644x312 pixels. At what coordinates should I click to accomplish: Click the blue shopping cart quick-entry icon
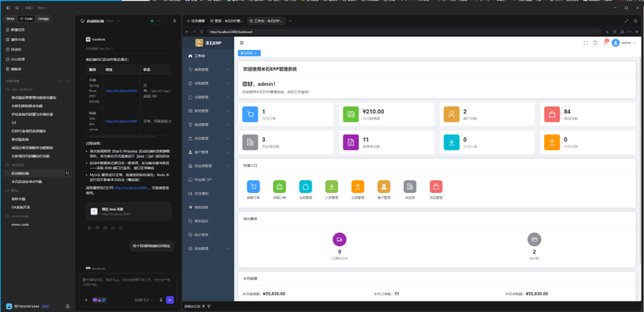254,187
